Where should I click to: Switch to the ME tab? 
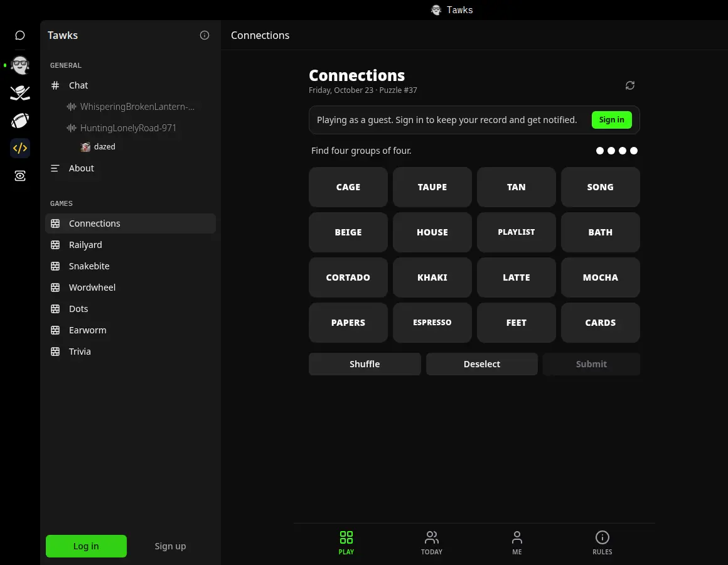point(517,543)
